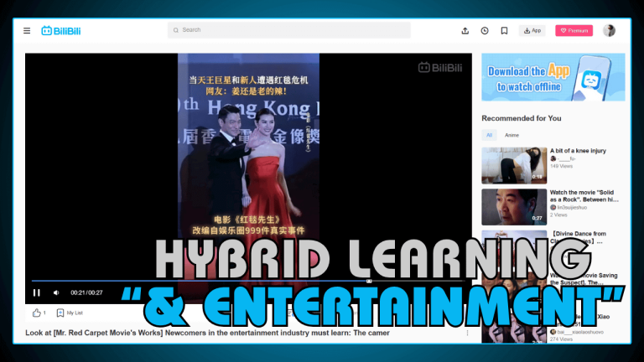
Task: Open the three-dot menu beside the video title
Action: (x=467, y=333)
